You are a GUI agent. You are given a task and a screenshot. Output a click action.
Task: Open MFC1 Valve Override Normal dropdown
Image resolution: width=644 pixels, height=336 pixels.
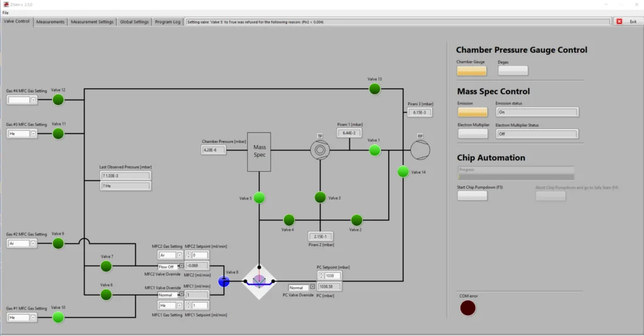[181, 294]
